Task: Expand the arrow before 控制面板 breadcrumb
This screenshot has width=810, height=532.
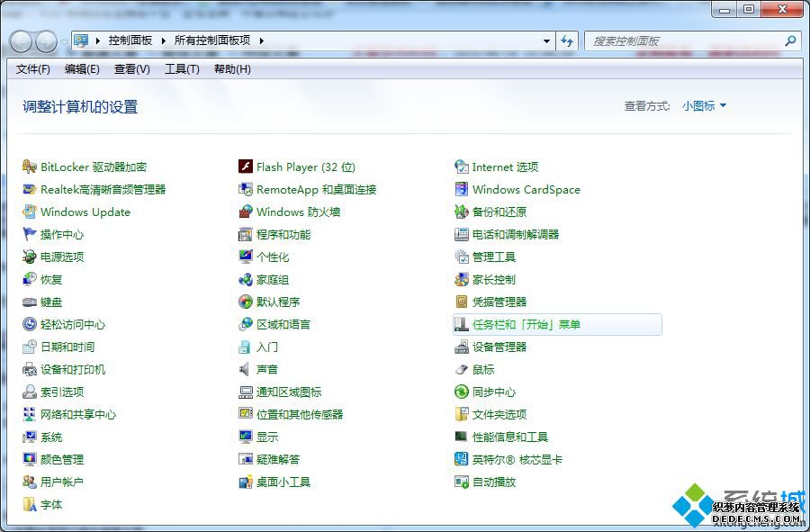Action: point(97,41)
